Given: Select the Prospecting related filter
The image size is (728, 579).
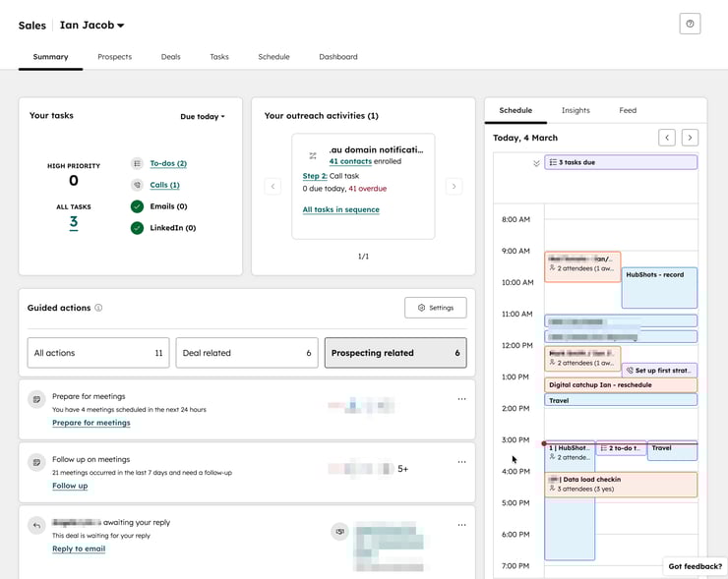Looking at the screenshot, I should click(395, 353).
